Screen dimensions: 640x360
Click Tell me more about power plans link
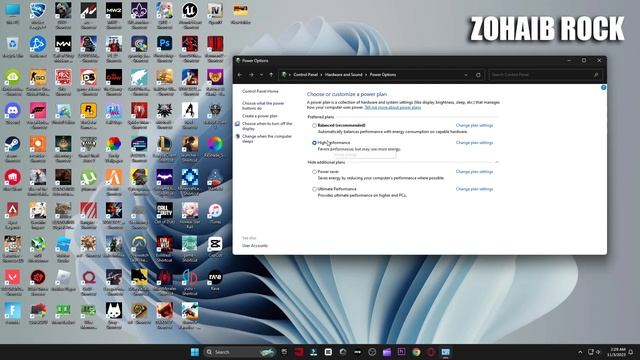(393, 107)
